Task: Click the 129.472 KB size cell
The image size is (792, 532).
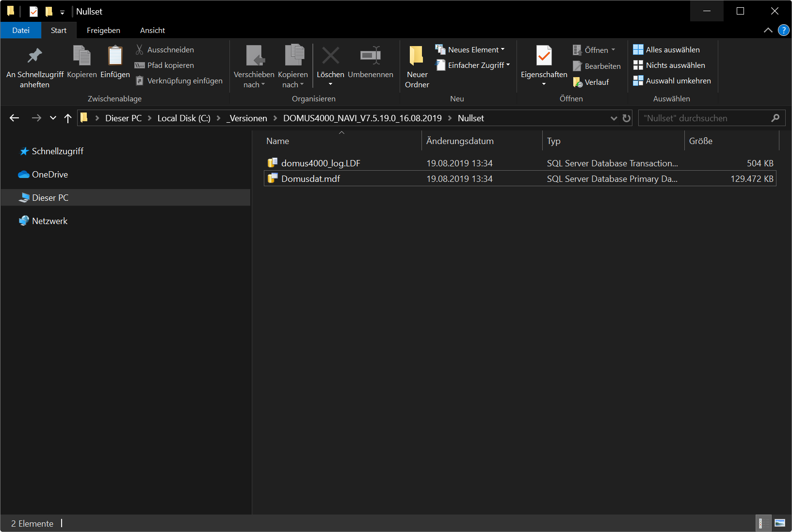Action: (x=752, y=178)
